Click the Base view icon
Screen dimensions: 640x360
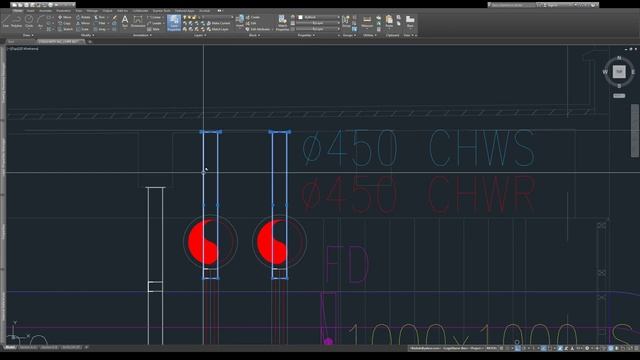click(410, 21)
